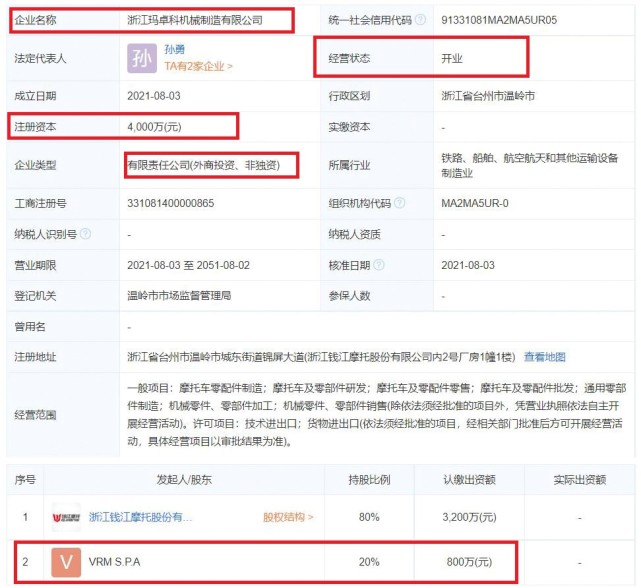
Task: Open legal representative 孙勇 profile link
Action: [x=175, y=49]
